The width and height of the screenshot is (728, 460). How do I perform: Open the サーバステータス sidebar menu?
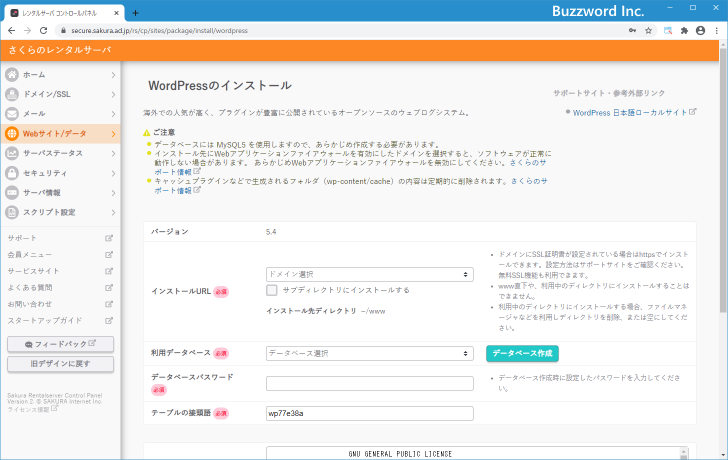point(60,153)
